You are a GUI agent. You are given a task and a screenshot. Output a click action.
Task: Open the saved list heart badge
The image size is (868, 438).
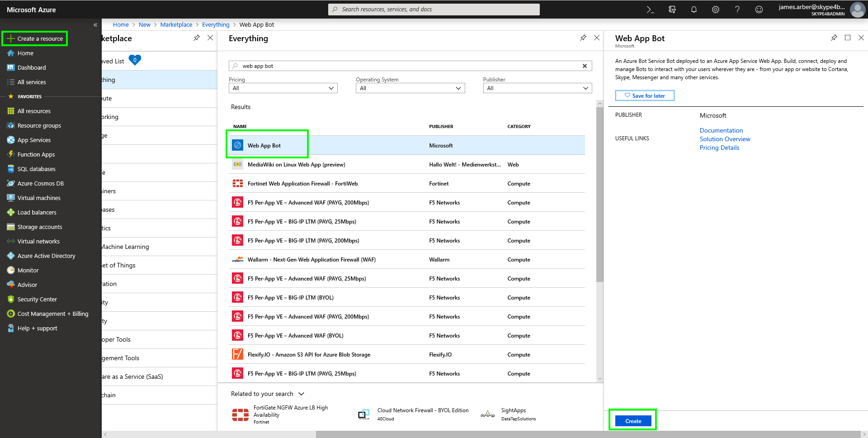pos(135,60)
